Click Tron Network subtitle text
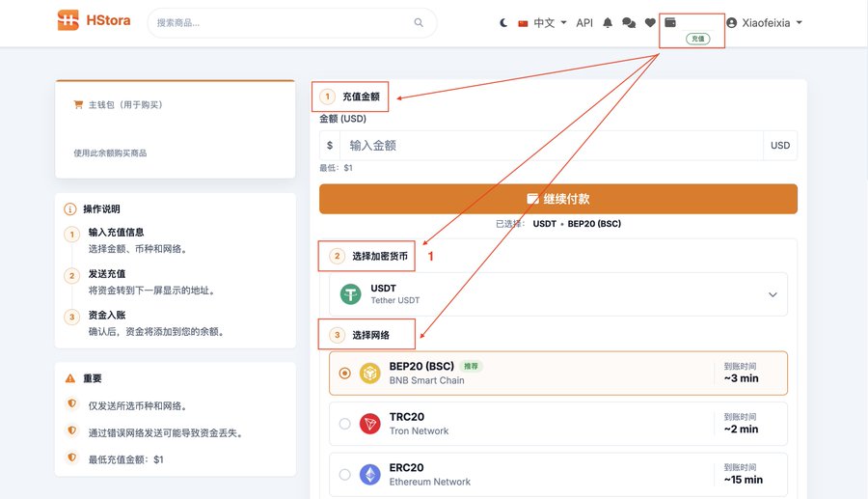Screen dimensions: 868x499 pyautogui.click(x=420, y=430)
